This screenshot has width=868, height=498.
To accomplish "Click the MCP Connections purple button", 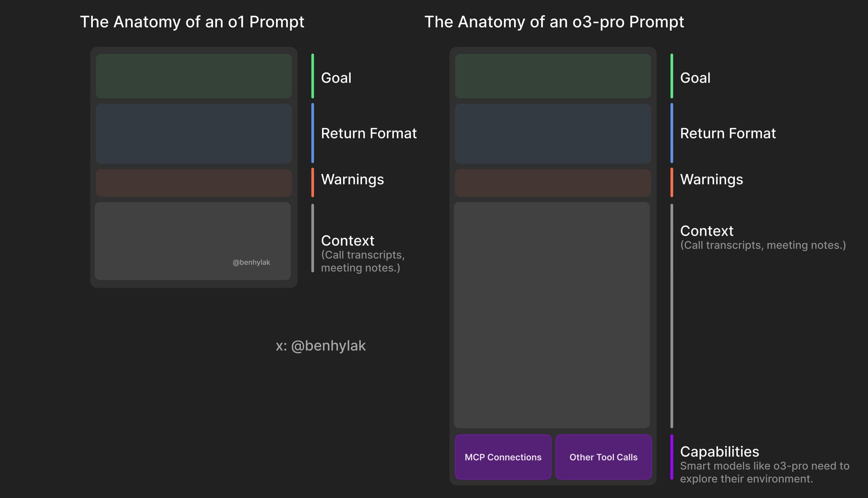I will click(x=503, y=457).
